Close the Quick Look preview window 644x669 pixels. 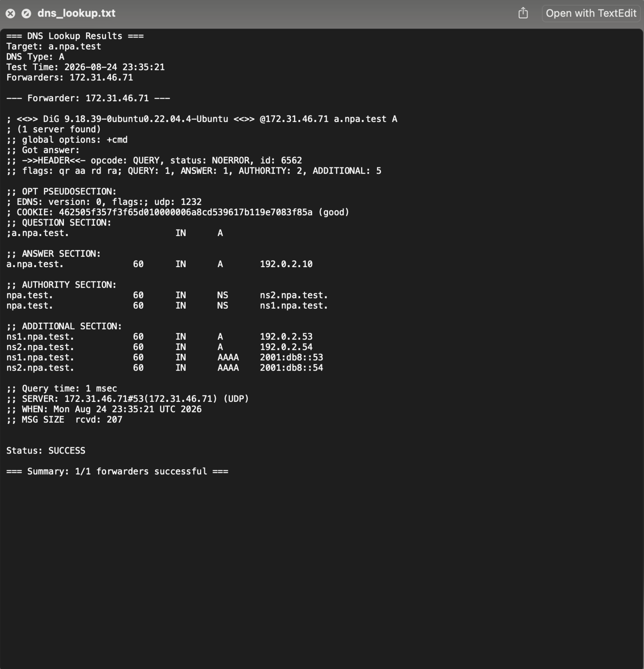pos(10,13)
